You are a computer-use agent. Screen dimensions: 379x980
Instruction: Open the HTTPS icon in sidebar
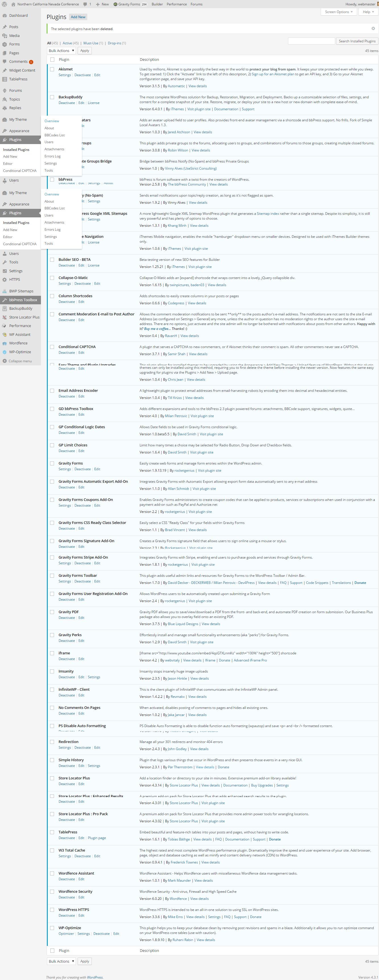pyautogui.click(x=5, y=280)
